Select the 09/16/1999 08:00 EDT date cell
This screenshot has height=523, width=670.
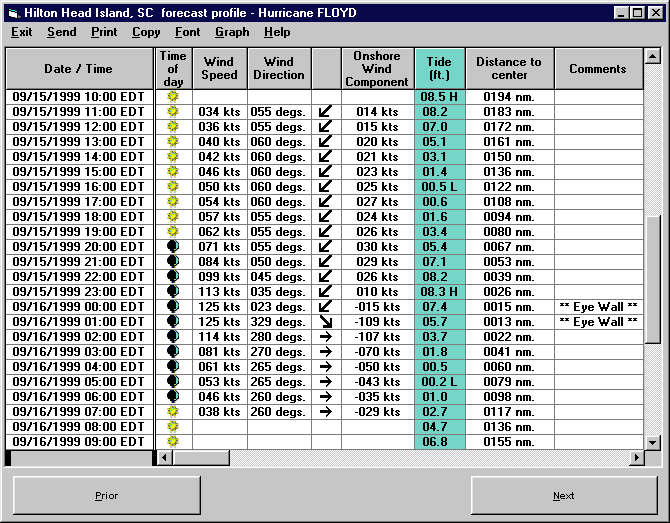[x=79, y=426]
